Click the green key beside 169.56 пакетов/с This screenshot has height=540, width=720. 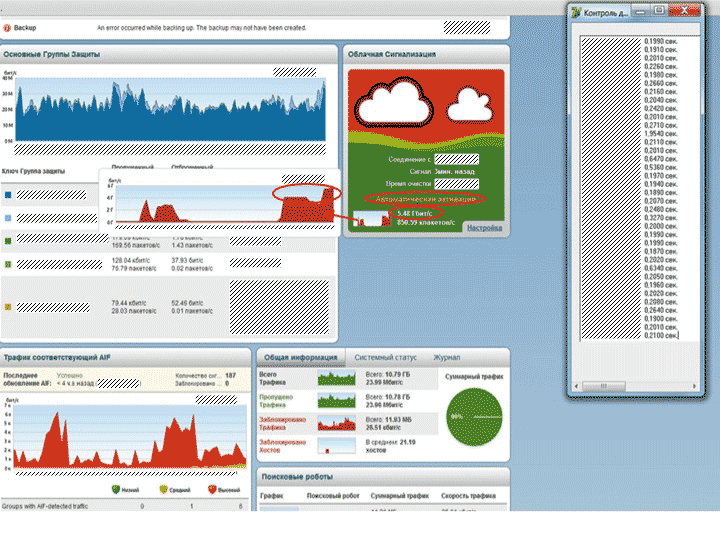tap(8, 241)
